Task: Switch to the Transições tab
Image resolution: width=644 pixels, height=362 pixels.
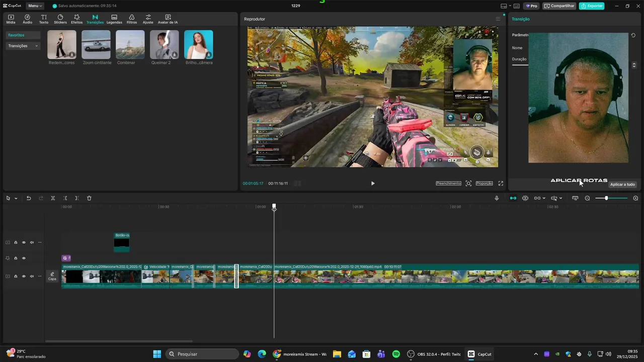Action: point(95,19)
